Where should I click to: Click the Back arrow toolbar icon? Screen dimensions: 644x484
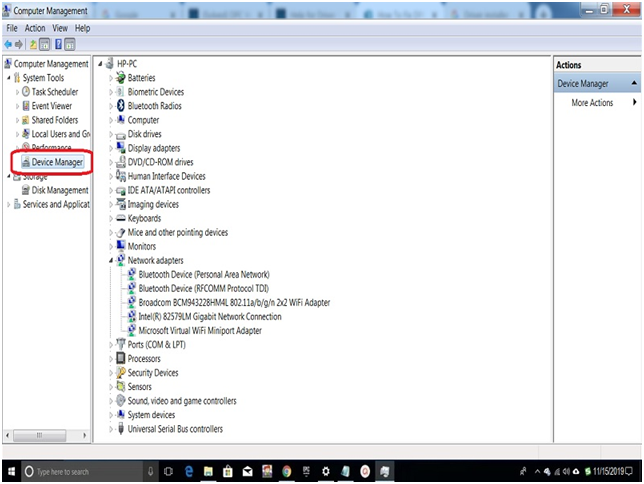coord(8,44)
